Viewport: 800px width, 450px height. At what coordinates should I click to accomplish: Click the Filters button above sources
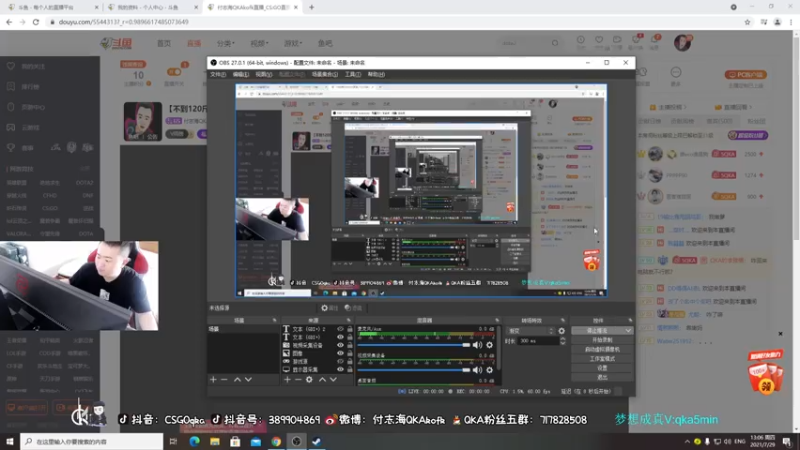click(353, 308)
